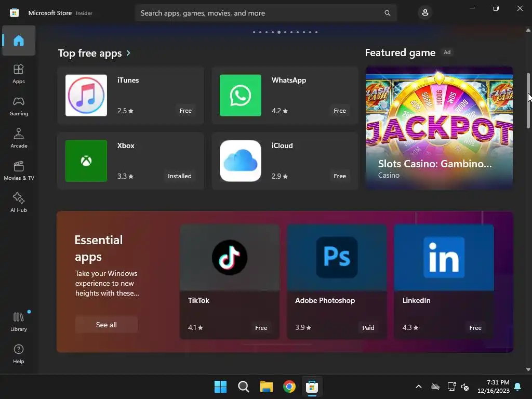Click the Free button on LinkedIn card

tap(475, 328)
